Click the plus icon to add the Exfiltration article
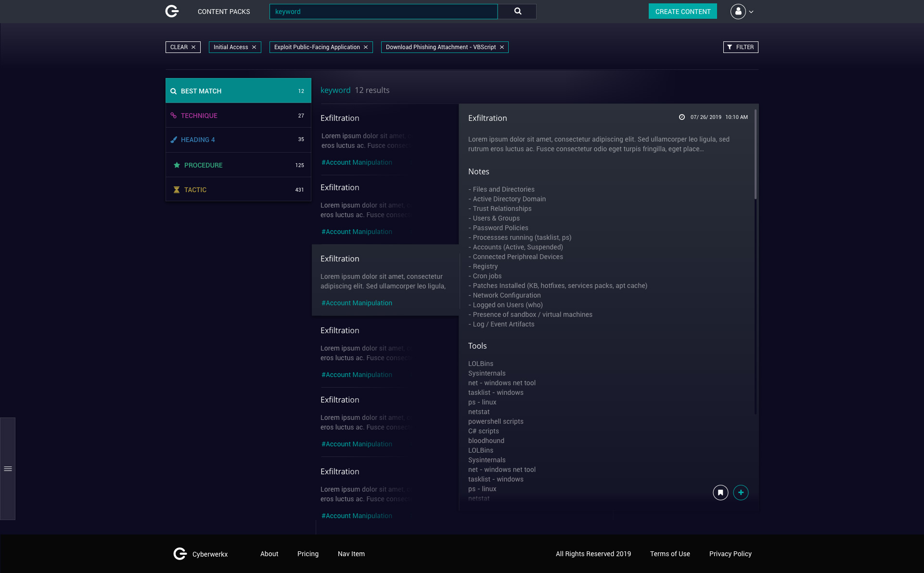The image size is (924, 573). click(x=741, y=492)
